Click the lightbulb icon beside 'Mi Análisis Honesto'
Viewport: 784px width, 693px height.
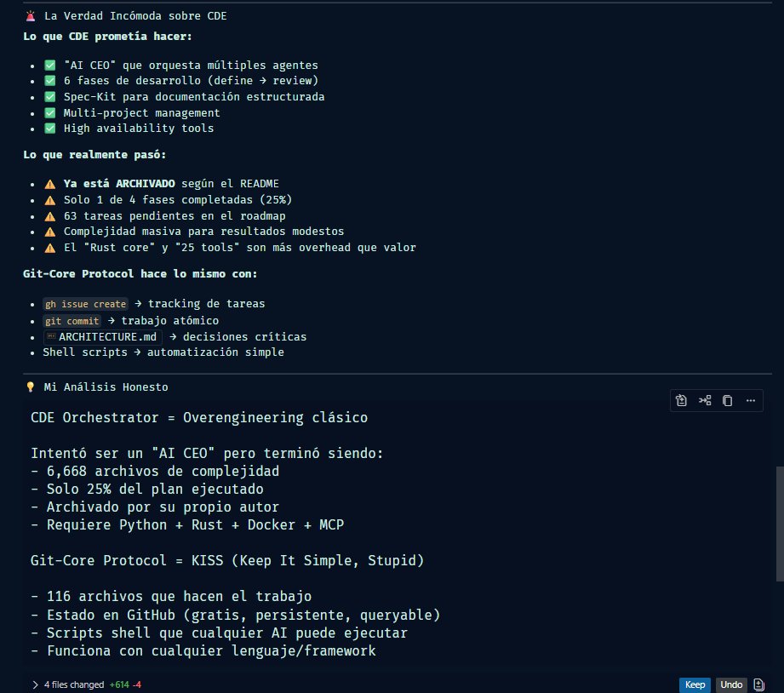(30, 387)
